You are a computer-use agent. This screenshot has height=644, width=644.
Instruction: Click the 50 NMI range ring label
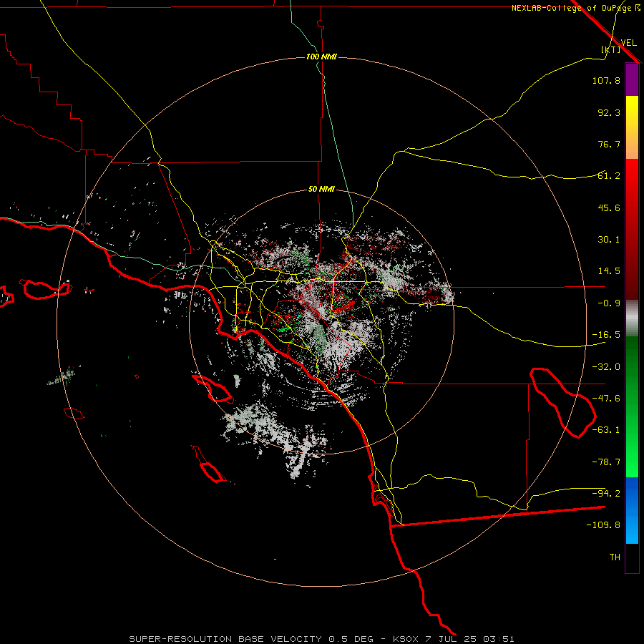tap(321, 190)
